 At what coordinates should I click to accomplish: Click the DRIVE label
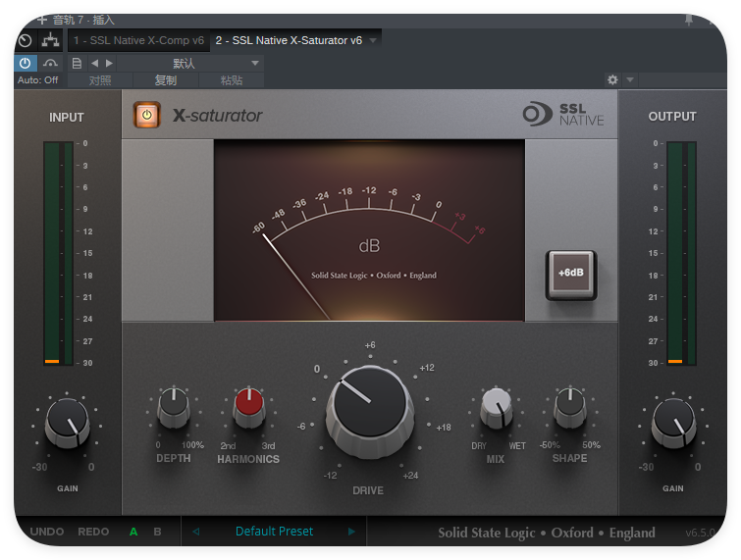coord(368,490)
